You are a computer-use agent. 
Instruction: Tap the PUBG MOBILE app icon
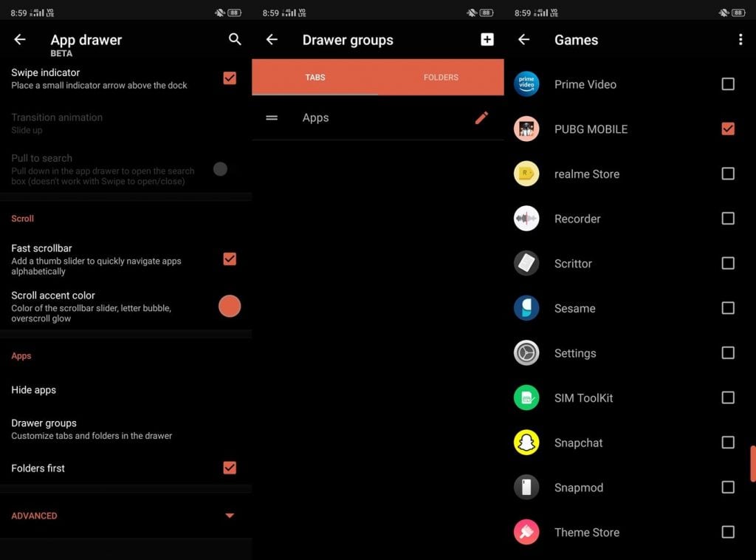526,129
